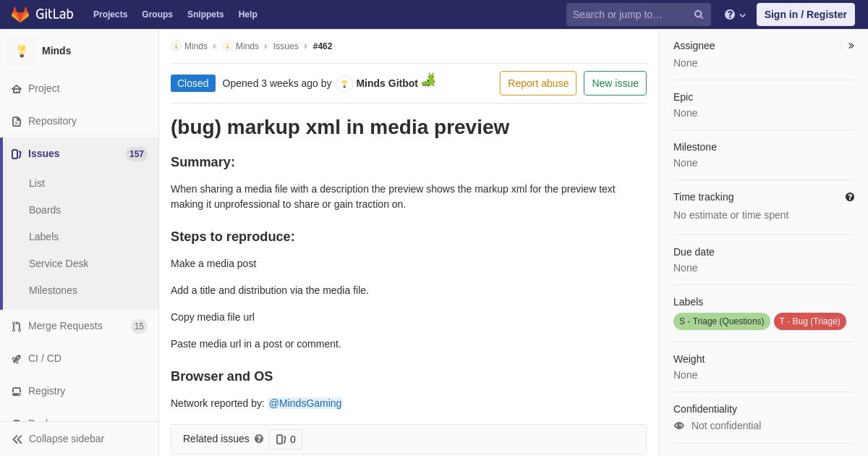
Task: Click Related issues help icon
Action: (x=259, y=439)
